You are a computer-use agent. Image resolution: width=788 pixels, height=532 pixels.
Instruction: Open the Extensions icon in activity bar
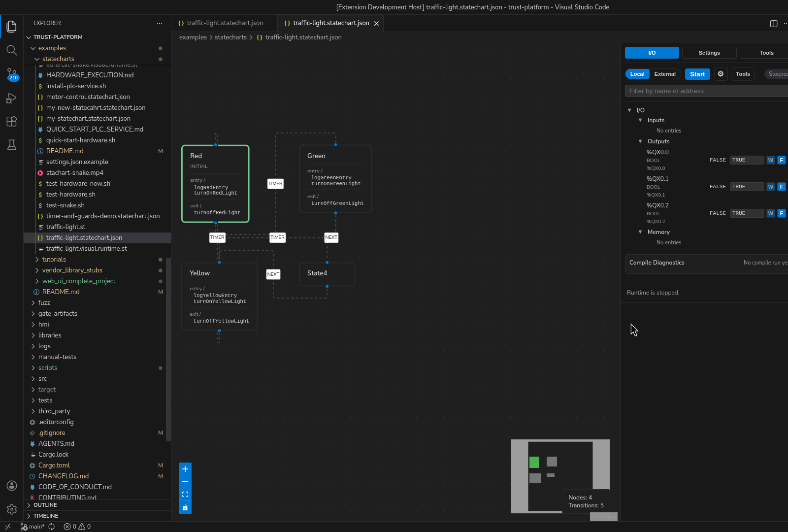point(12,122)
